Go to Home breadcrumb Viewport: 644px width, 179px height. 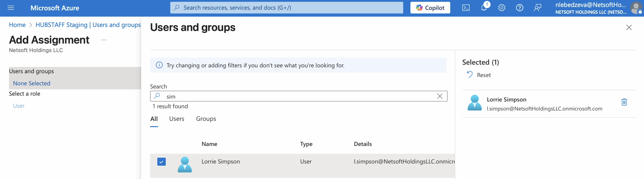pos(17,25)
